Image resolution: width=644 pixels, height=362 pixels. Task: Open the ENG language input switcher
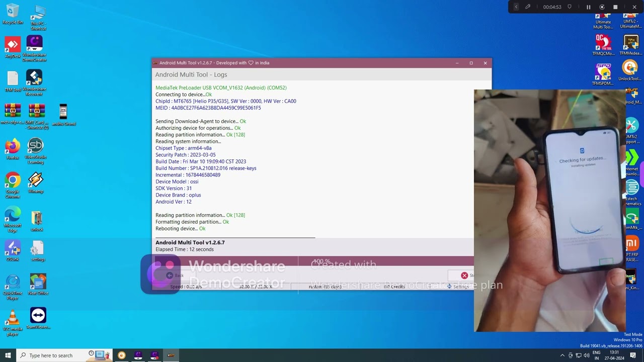pos(597,355)
